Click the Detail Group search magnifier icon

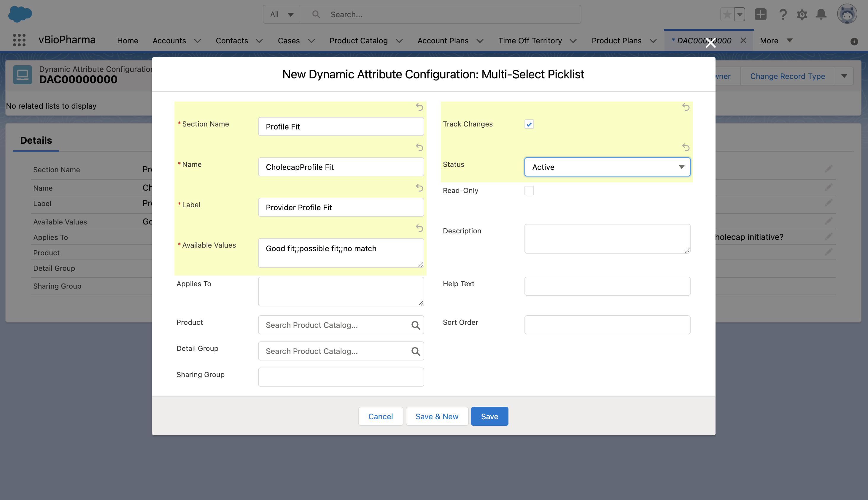416,351
